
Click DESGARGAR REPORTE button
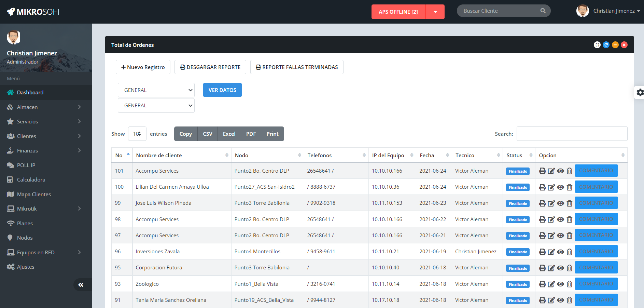[210, 67]
